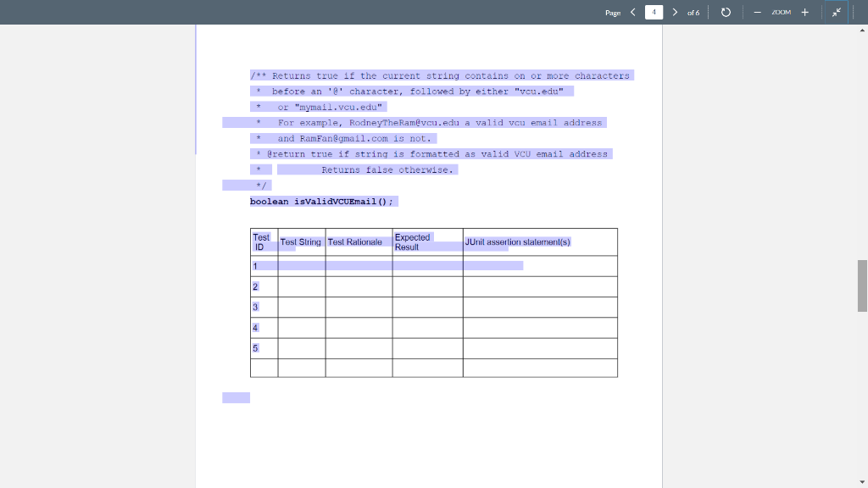868x488 pixels.
Task: Click the page number input showing 4
Action: point(654,12)
